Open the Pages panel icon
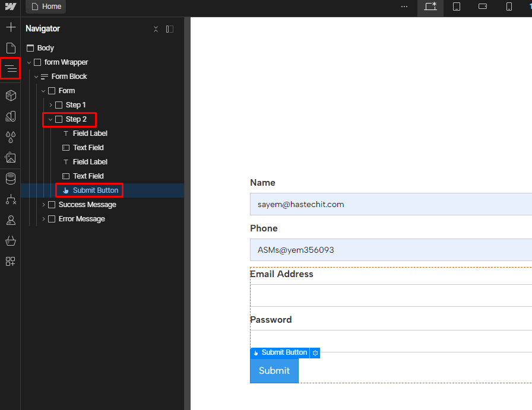The width and height of the screenshot is (532, 410). tap(11, 48)
